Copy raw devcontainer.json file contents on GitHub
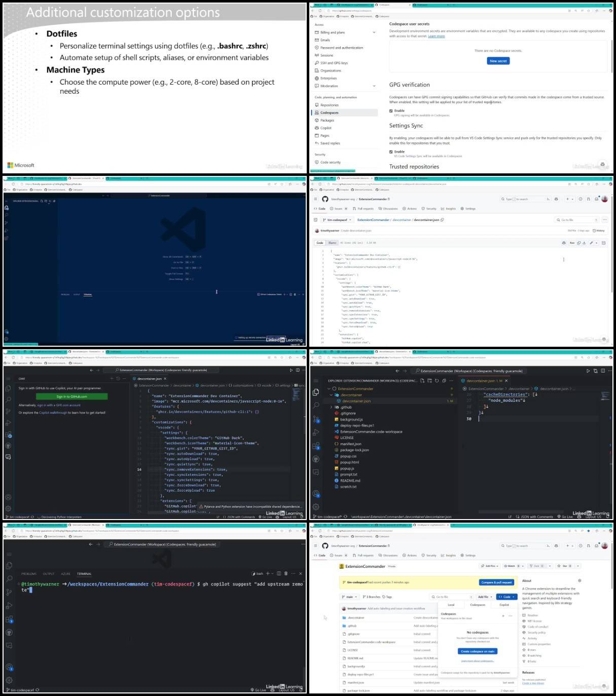The width and height of the screenshot is (616, 696). 579,243
